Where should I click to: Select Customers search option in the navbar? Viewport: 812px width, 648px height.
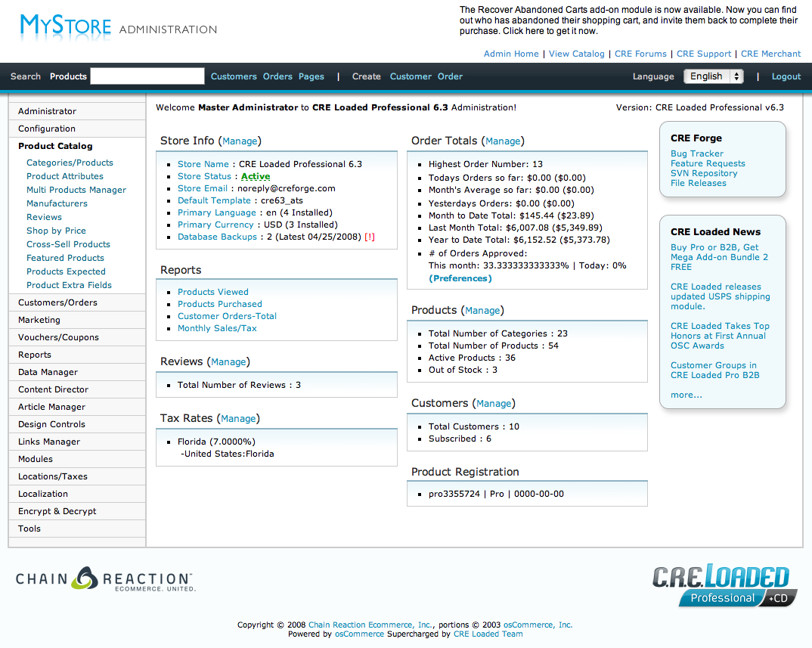[234, 76]
